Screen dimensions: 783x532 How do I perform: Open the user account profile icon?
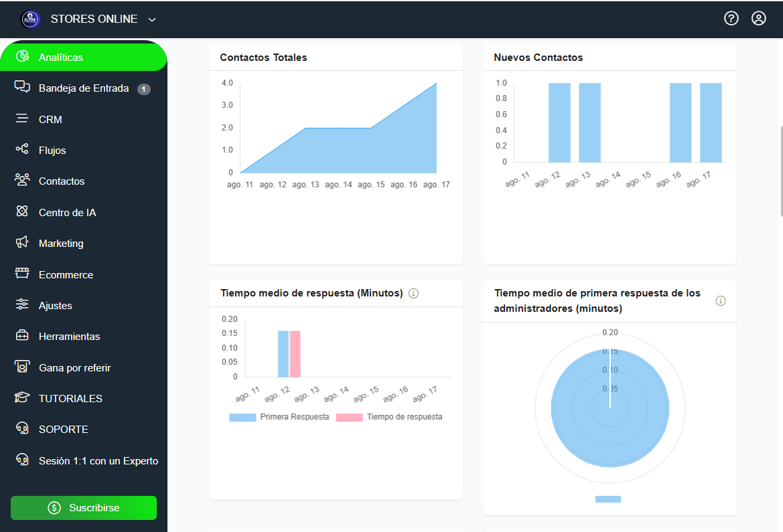759,19
